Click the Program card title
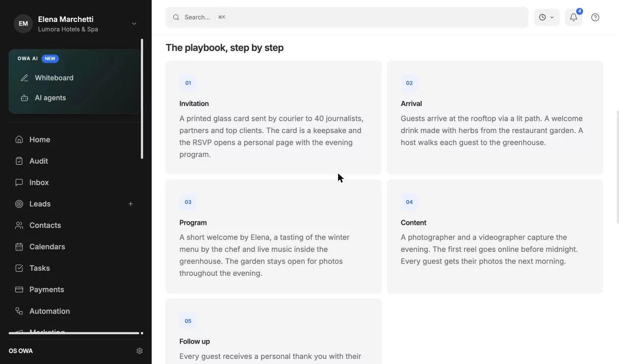The height and width of the screenshot is (364, 619). click(x=193, y=223)
